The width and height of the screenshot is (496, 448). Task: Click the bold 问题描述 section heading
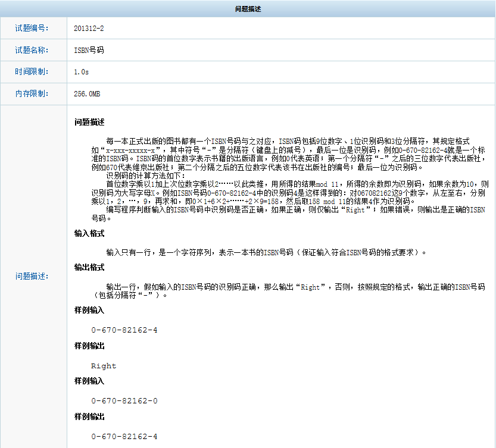[89, 123]
